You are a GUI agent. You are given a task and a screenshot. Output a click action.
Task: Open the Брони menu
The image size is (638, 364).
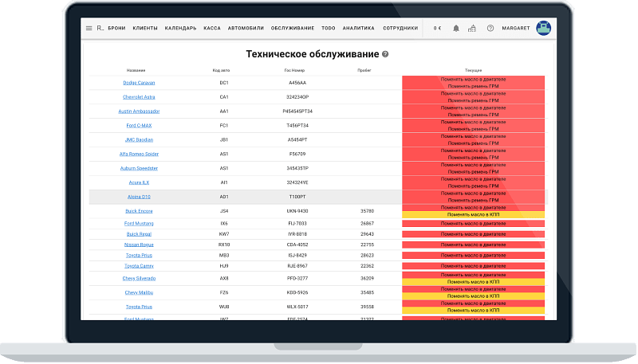coord(116,28)
